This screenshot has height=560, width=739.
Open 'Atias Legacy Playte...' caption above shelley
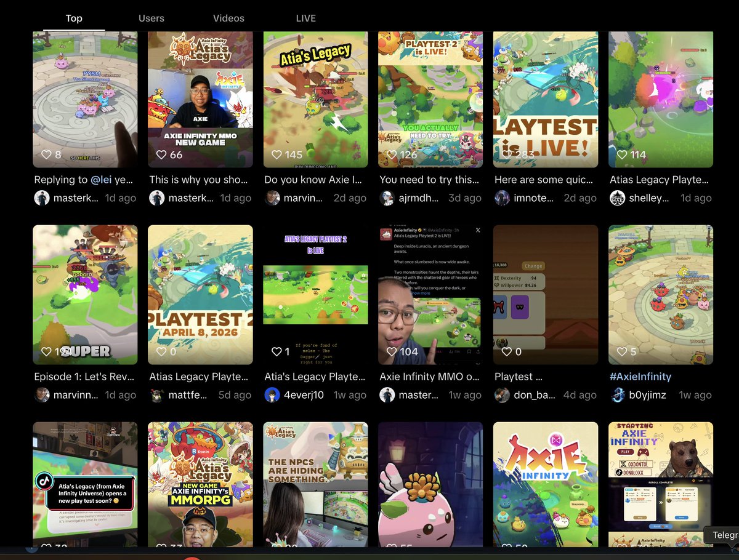659,180
